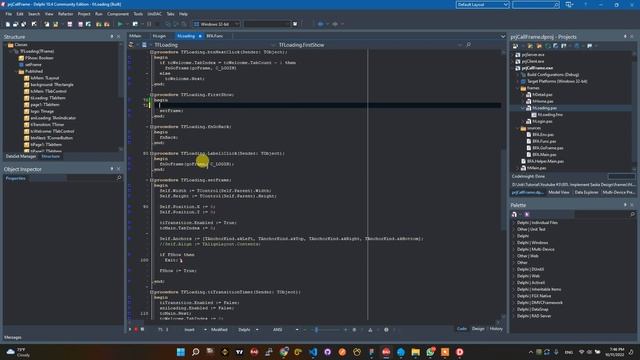Open the File menu

9,14
